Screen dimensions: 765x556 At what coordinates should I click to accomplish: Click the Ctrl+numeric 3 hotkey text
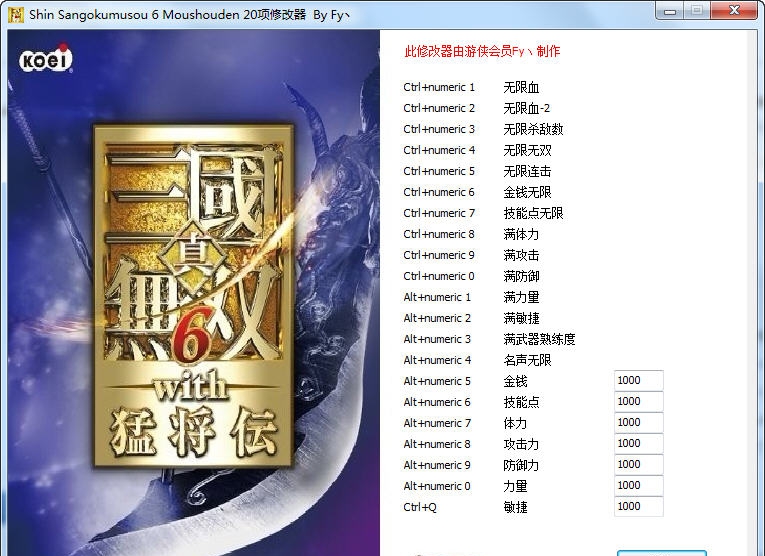[439, 129]
